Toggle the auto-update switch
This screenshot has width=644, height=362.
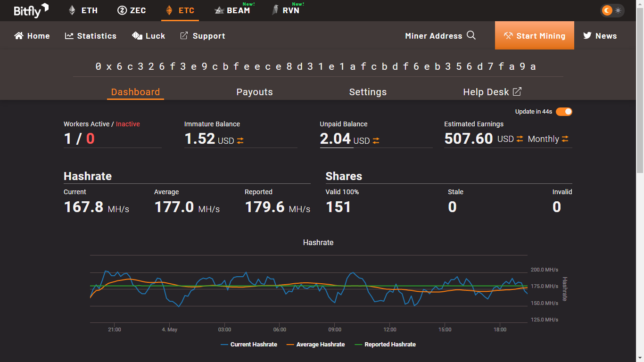564,112
